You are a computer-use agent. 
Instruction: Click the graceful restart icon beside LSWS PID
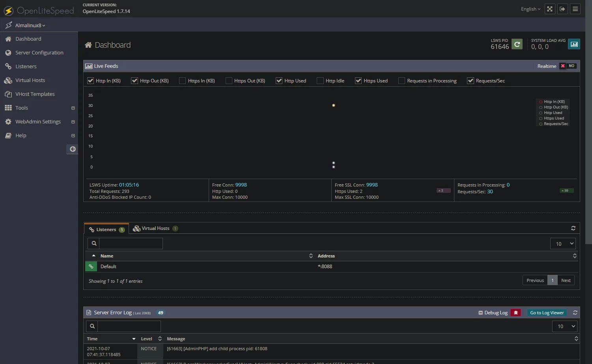(x=517, y=44)
